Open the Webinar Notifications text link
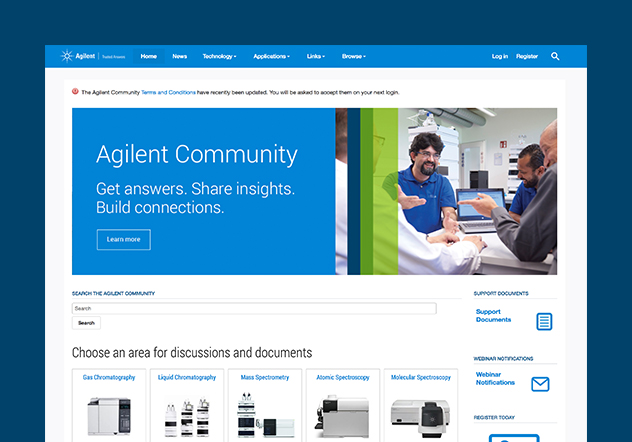This screenshot has width=632, height=442. (495, 378)
